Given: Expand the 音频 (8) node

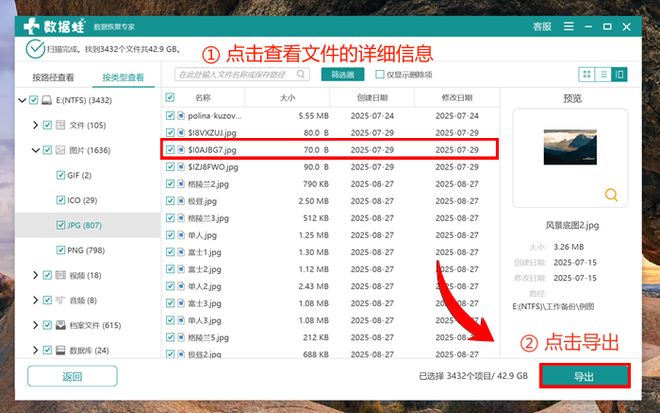Looking at the screenshot, I should [35, 300].
